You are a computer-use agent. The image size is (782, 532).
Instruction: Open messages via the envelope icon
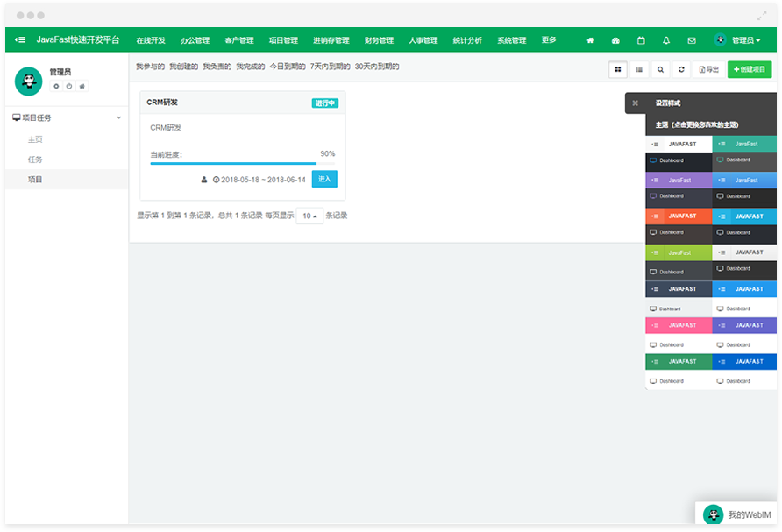(x=692, y=40)
